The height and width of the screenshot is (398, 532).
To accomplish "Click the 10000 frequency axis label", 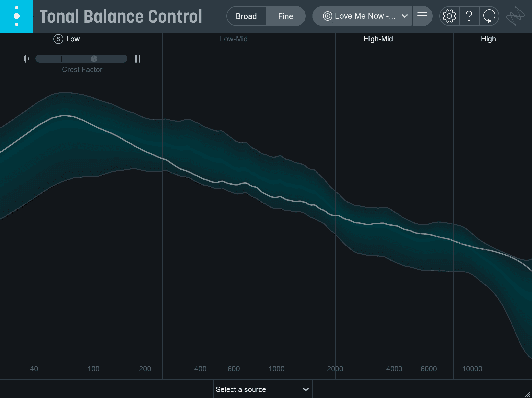I will coord(472,369).
